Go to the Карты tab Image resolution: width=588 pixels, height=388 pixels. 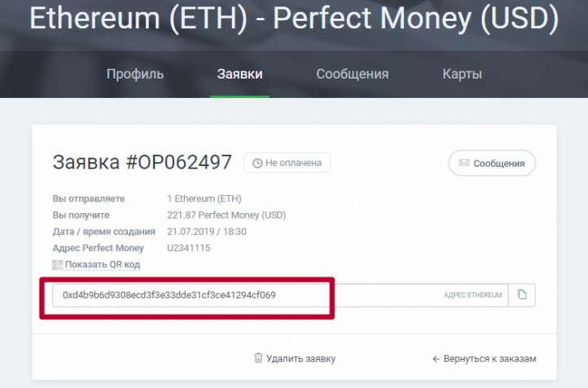coord(462,74)
